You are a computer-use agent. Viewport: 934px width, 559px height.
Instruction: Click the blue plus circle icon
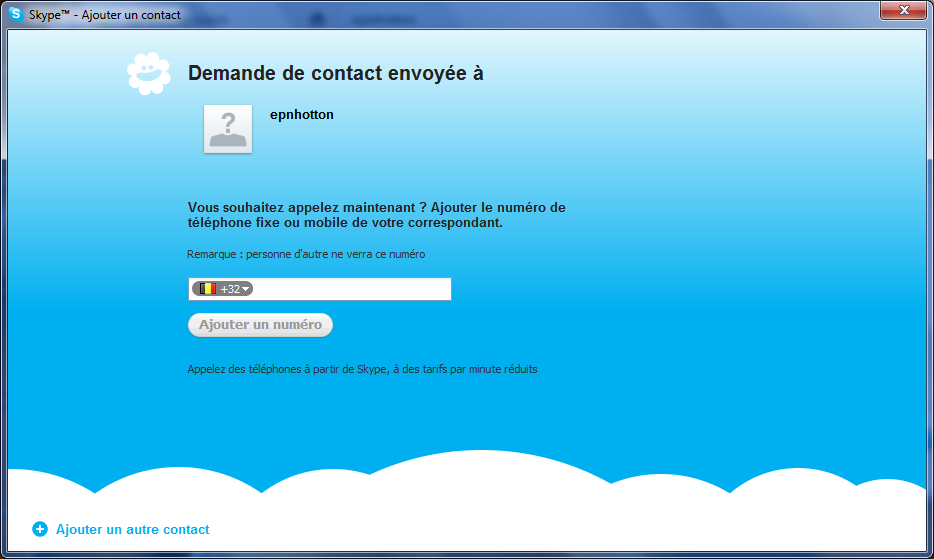40,529
